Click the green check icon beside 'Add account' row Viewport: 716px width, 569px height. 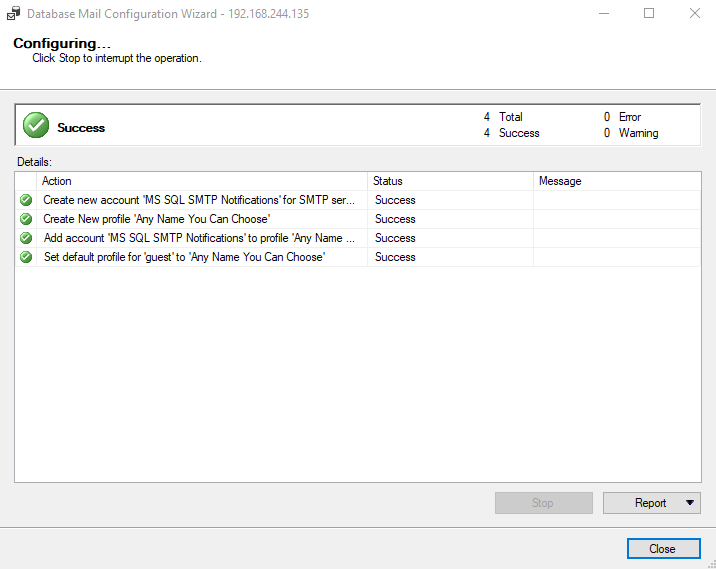pyautogui.click(x=26, y=238)
